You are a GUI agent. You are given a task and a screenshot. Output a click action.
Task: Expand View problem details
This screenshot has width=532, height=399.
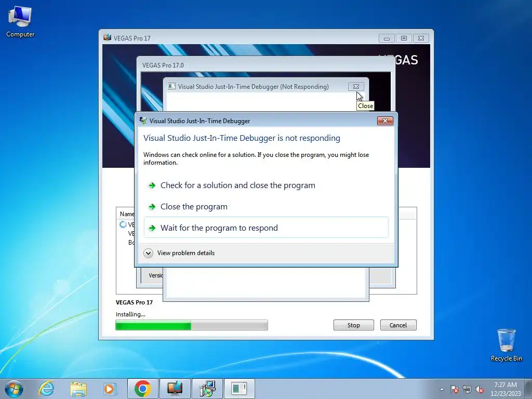[179, 253]
